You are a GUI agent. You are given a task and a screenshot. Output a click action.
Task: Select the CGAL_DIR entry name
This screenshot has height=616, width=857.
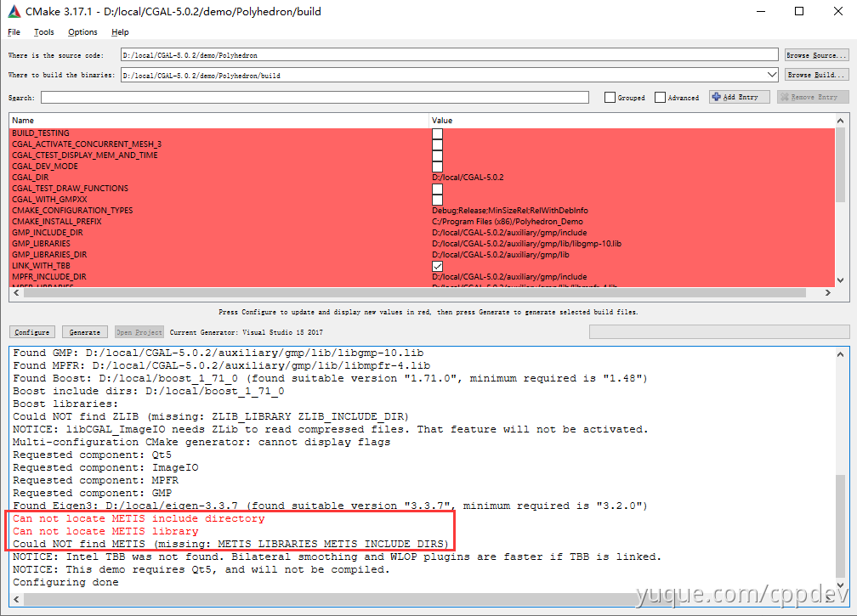pos(31,178)
